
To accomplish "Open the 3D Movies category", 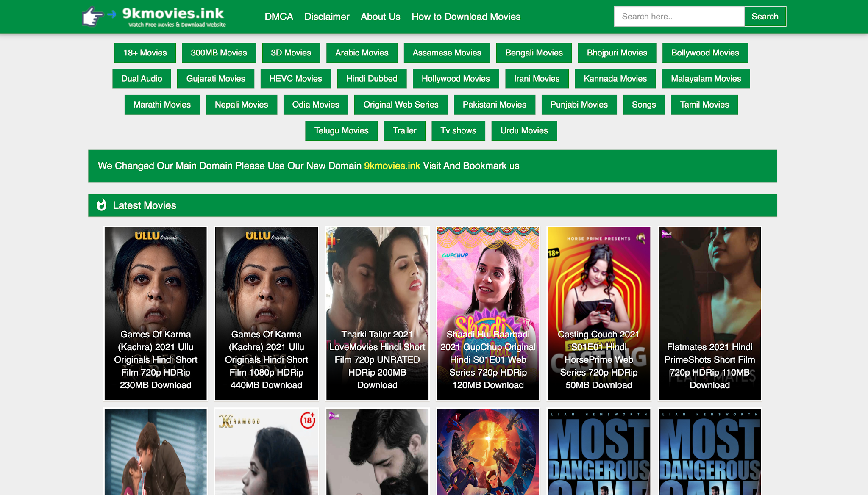I will pyautogui.click(x=291, y=53).
